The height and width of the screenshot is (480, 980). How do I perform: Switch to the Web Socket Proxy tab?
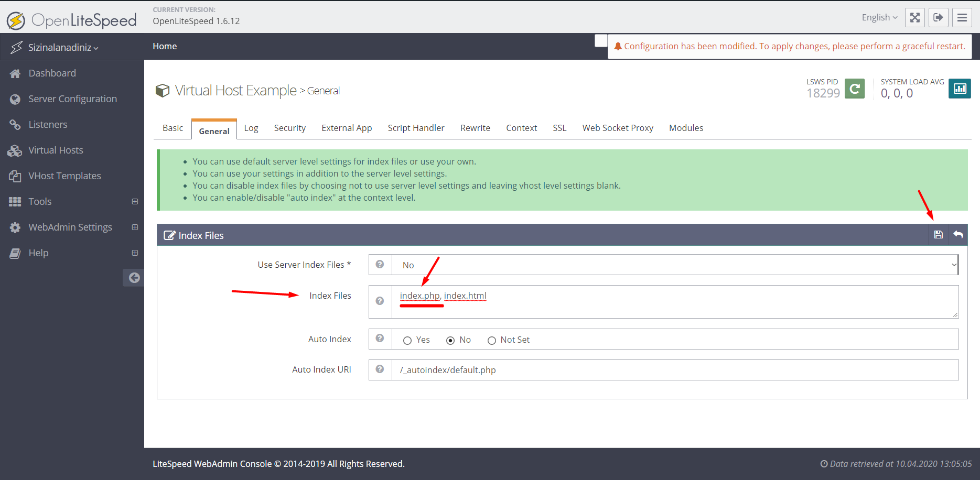[x=618, y=128]
